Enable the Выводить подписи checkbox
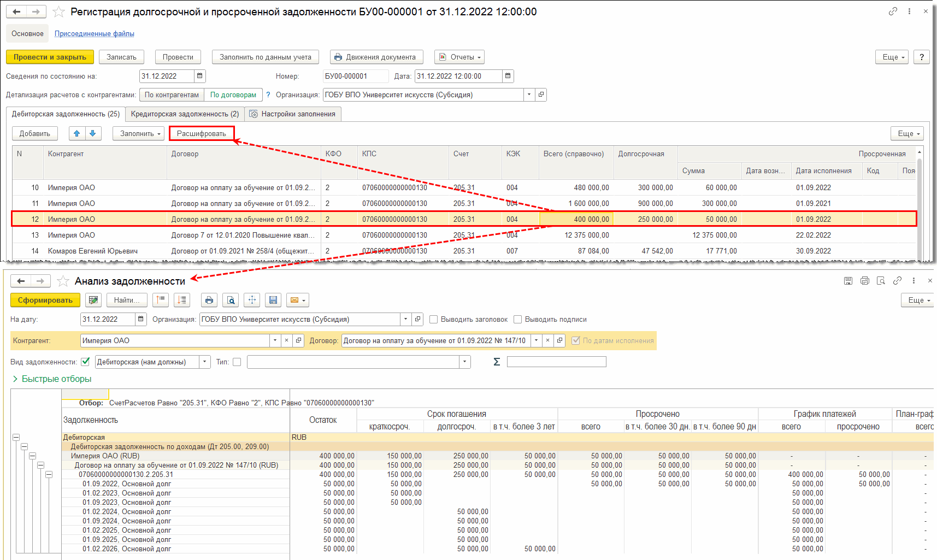937x560 pixels. (x=518, y=320)
